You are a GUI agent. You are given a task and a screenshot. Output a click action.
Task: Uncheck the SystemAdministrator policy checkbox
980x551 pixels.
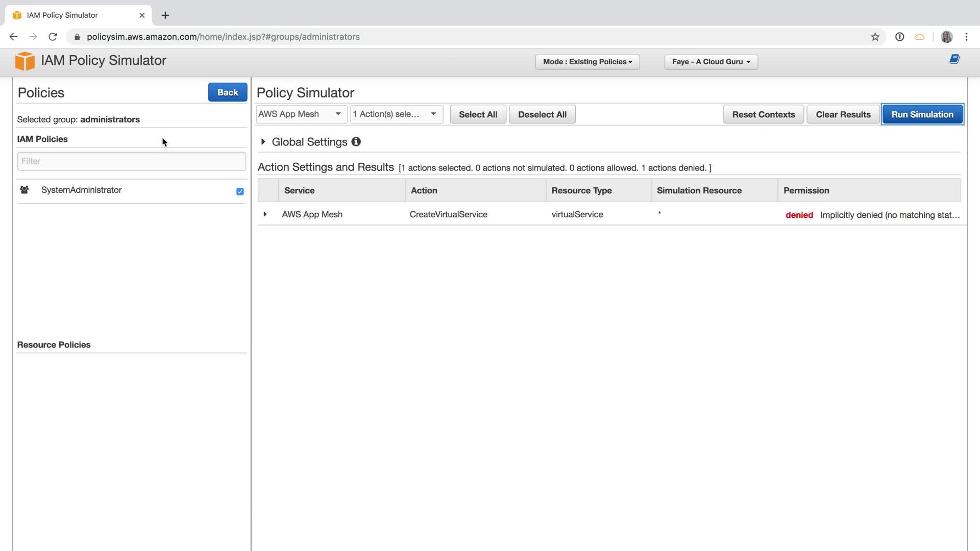(240, 191)
